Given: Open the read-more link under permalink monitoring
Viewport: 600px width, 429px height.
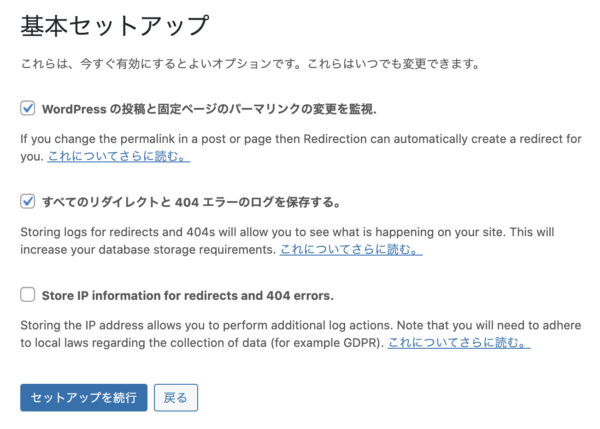Looking at the screenshot, I should tap(118, 157).
